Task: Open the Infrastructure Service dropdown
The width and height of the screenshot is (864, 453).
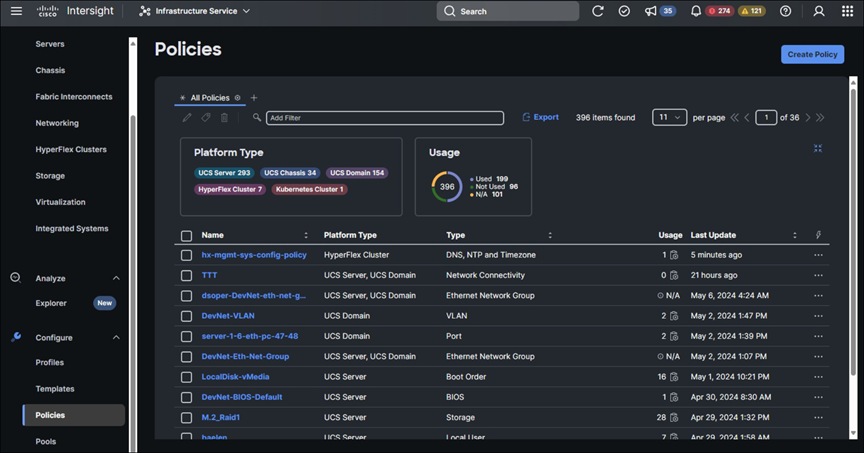Action: click(195, 11)
